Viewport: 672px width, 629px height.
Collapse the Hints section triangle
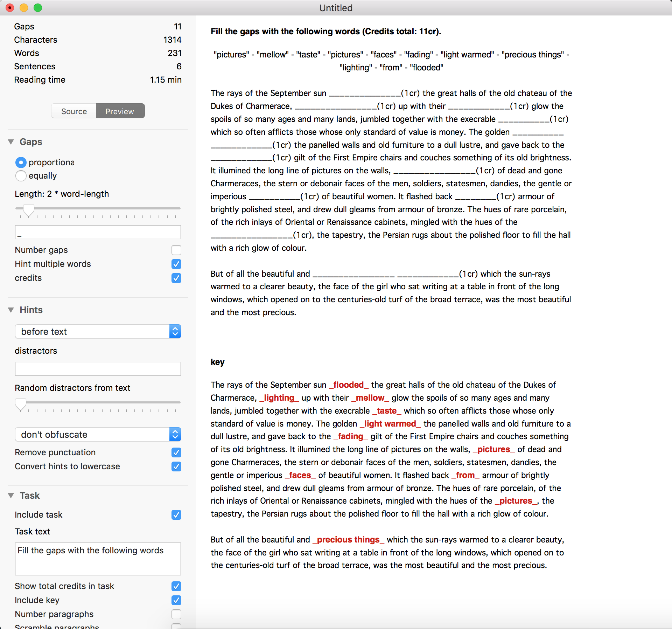pos(11,310)
